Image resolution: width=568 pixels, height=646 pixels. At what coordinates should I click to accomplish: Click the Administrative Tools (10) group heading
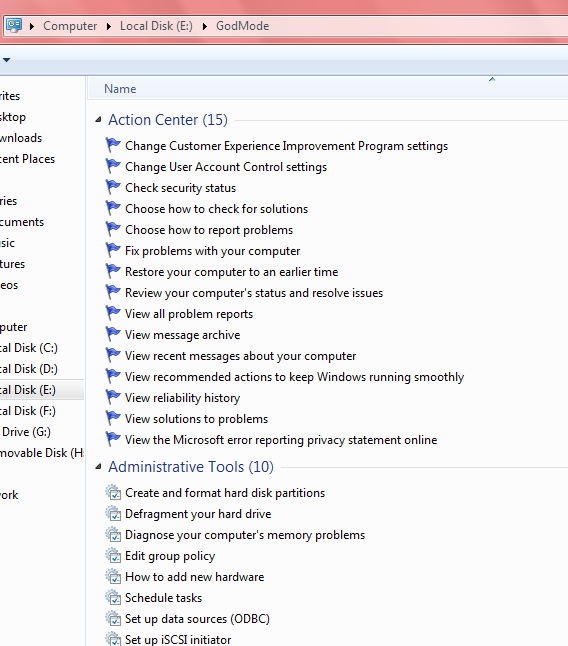191,467
